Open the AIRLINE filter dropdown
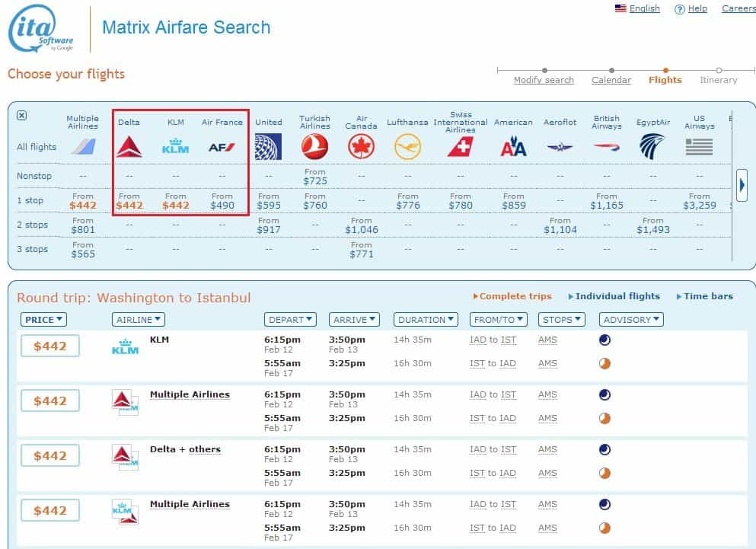This screenshot has height=549, width=756. (x=139, y=319)
